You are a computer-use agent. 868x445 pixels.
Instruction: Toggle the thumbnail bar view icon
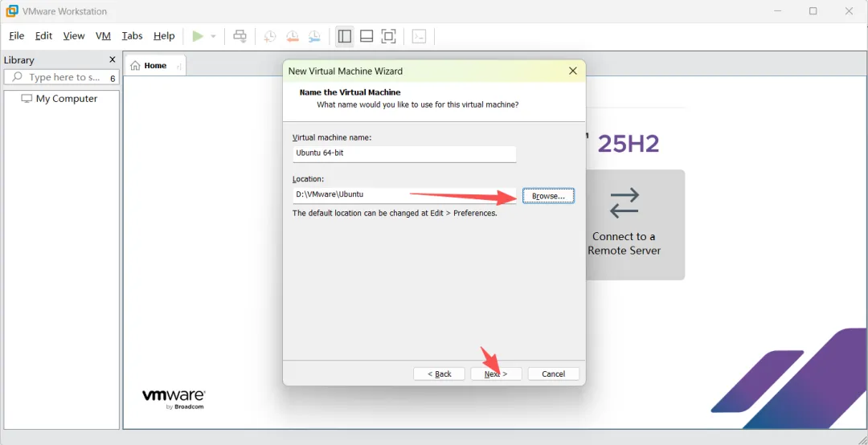pos(366,36)
